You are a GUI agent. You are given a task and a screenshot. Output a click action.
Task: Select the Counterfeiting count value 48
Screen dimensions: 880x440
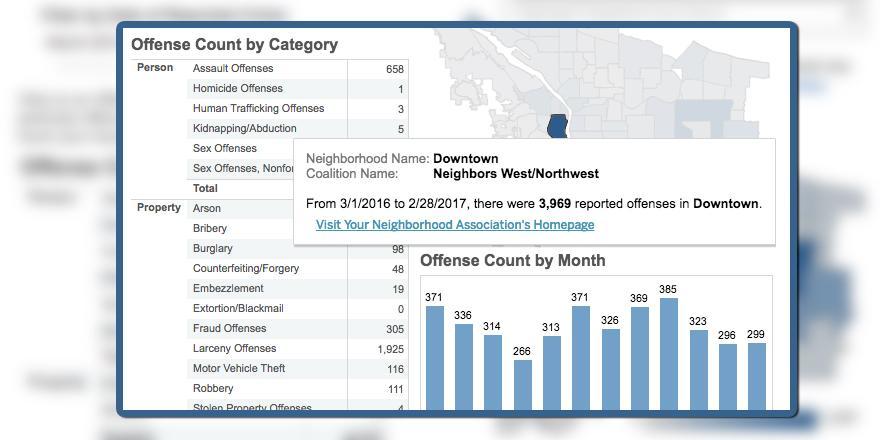point(398,269)
